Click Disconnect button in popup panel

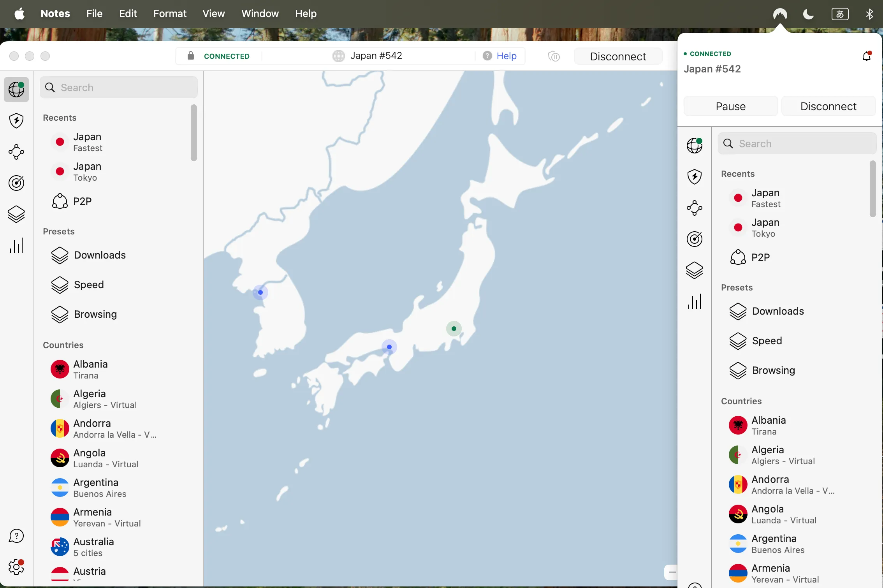pos(828,106)
